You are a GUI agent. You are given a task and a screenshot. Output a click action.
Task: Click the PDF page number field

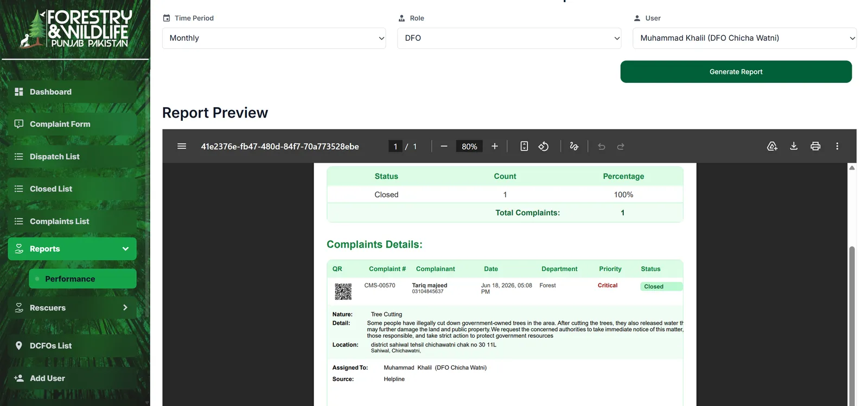[395, 146]
